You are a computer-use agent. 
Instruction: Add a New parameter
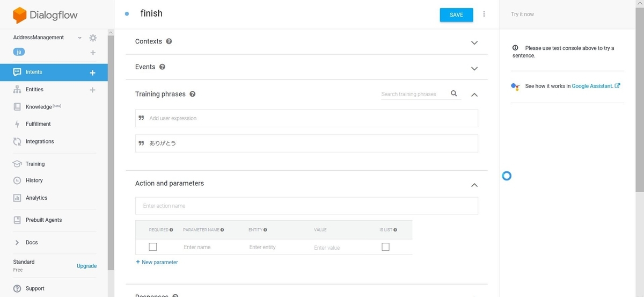tap(157, 262)
